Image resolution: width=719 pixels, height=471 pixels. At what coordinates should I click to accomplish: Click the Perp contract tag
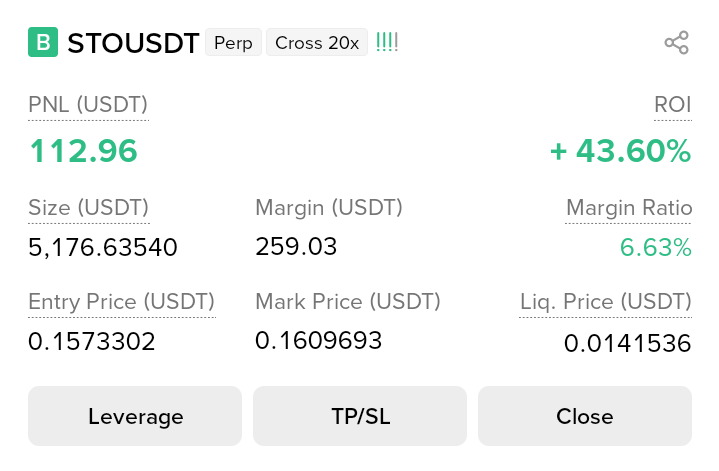point(233,43)
